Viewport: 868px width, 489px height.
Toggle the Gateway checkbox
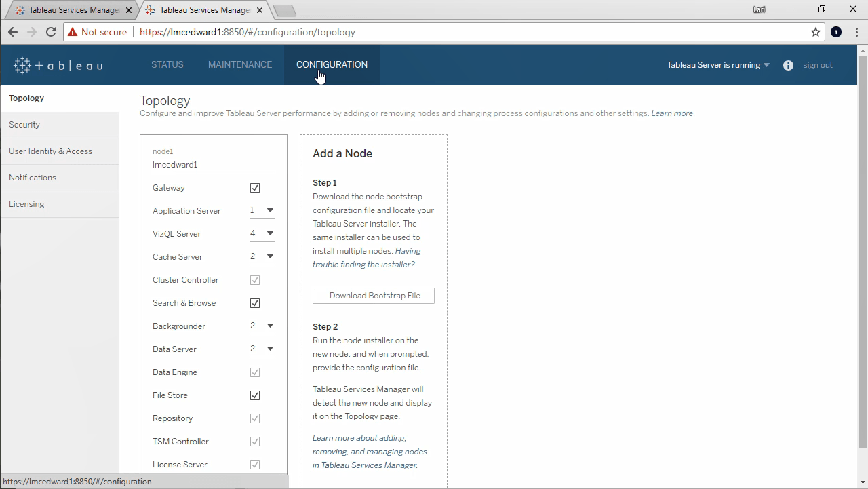click(x=255, y=188)
